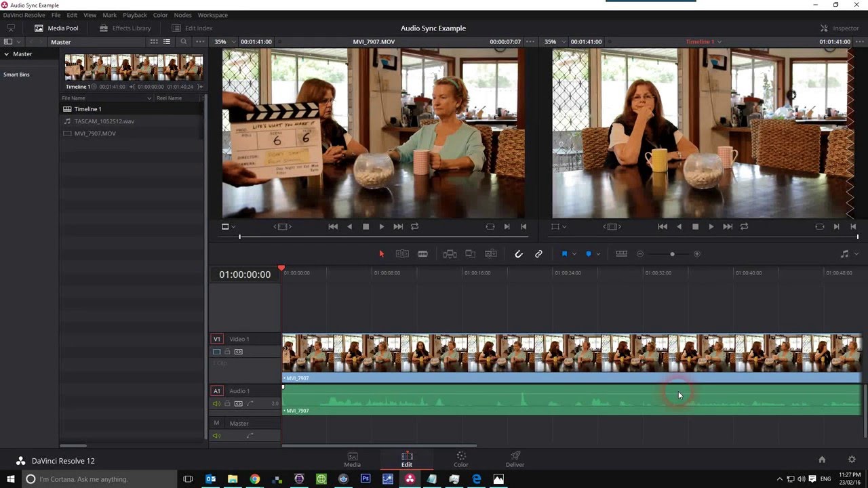
Task: Disable the Video 1 track monitor icon
Action: [x=217, y=352]
